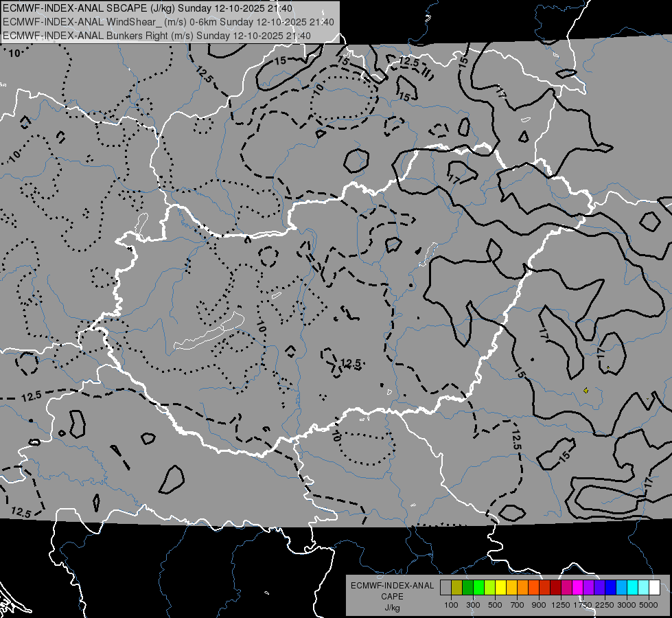The width and height of the screenshot is (672, 618).
Task: Click the Bunkers Right (m/s) header line
Action: point(157,36)
